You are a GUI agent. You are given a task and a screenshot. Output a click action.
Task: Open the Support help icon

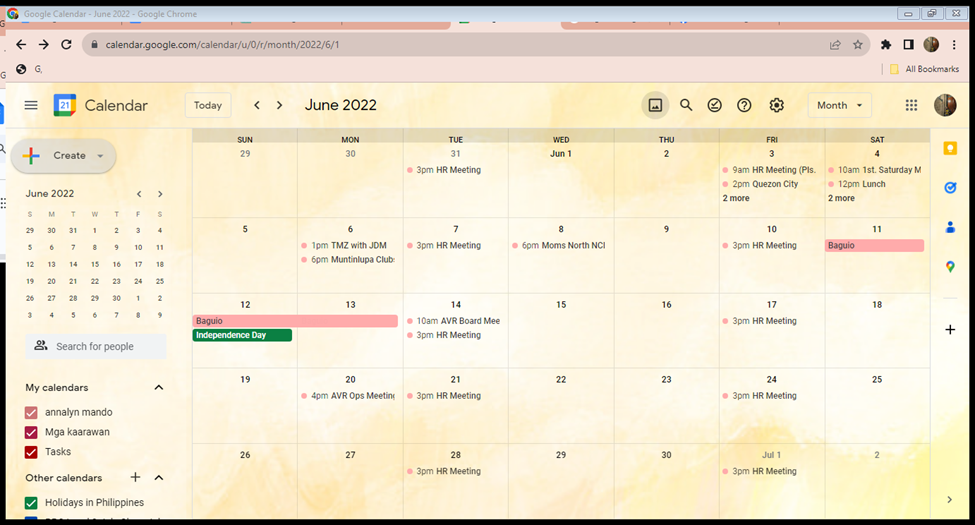(x=744, y=105)
